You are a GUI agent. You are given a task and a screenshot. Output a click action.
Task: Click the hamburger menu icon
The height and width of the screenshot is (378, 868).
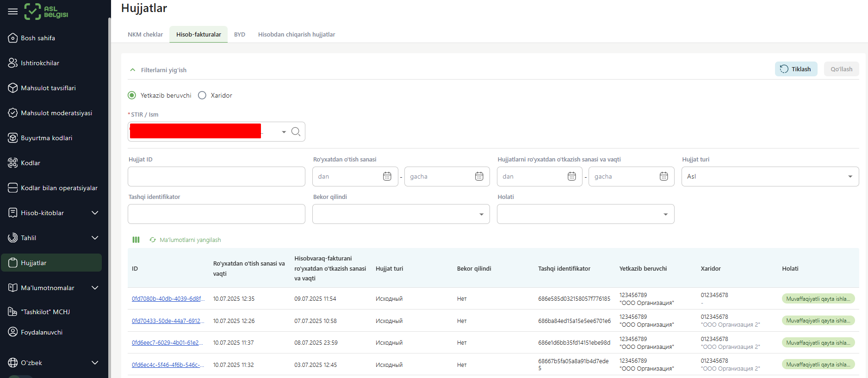[x=13, y=12]
